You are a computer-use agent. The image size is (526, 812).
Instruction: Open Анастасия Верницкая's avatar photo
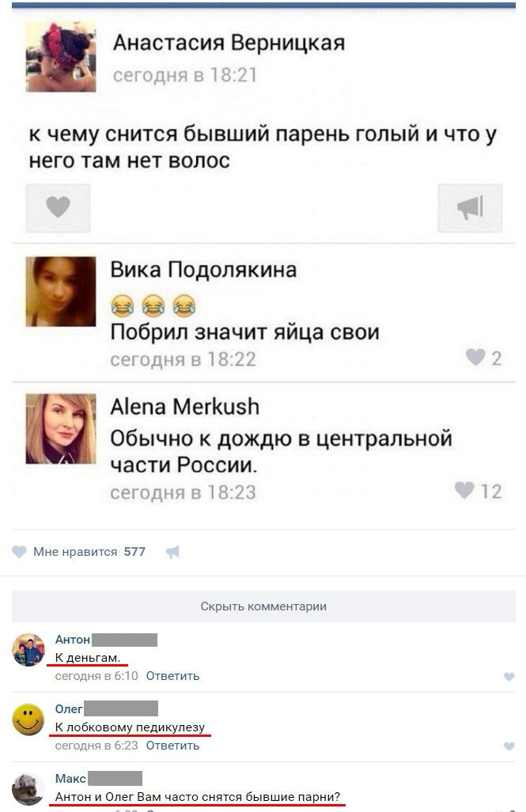click(x=61, y=57)
